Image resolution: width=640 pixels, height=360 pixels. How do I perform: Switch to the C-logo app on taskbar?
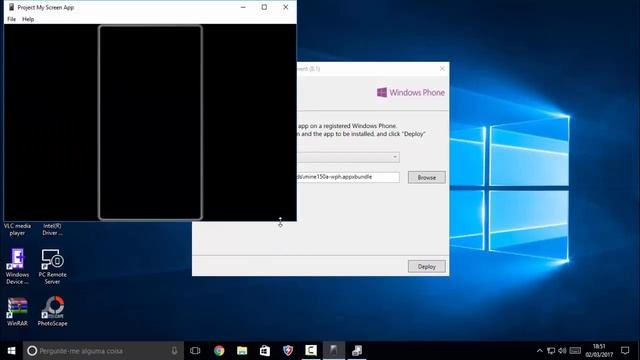tap(311, 351)
